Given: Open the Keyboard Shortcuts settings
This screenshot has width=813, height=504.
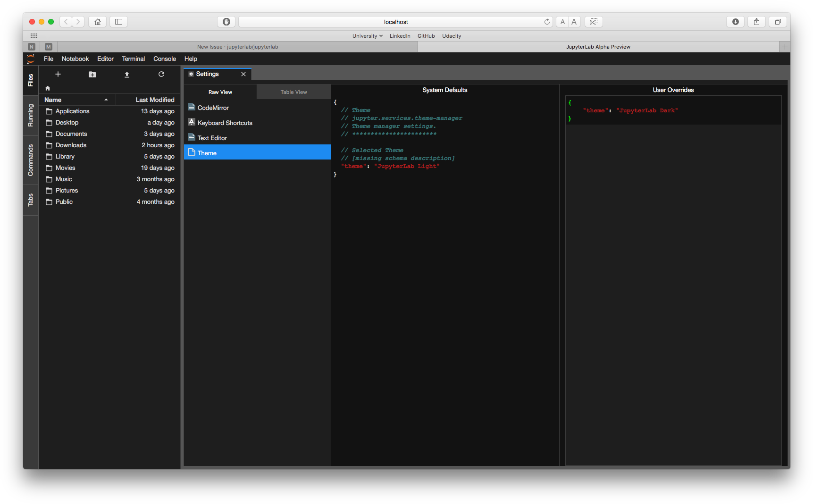Looking at the screenshot, I should coord(225,122).
